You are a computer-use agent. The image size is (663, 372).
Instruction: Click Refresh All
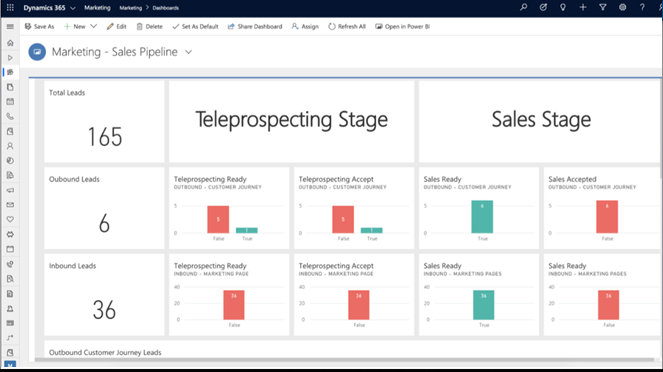coord(347,27)
